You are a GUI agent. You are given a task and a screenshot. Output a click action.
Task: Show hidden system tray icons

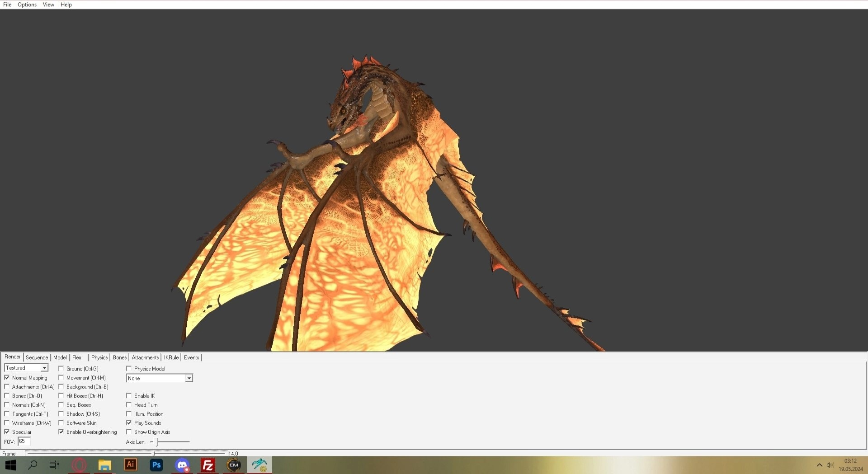[819, 465]
